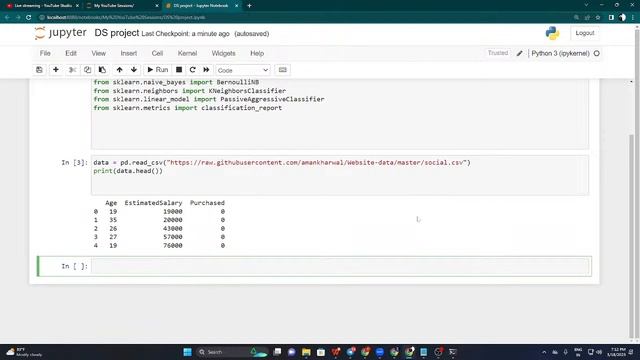Click the imports code cell
This screenshot has height=360, width=640.
pyautogui.click(x=340, y=114)
